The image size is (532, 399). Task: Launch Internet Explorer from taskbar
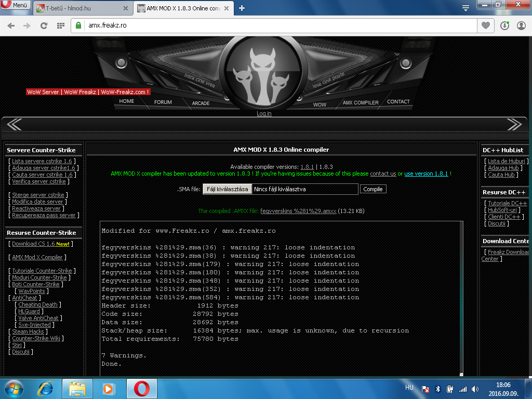(x=46, y=389)
